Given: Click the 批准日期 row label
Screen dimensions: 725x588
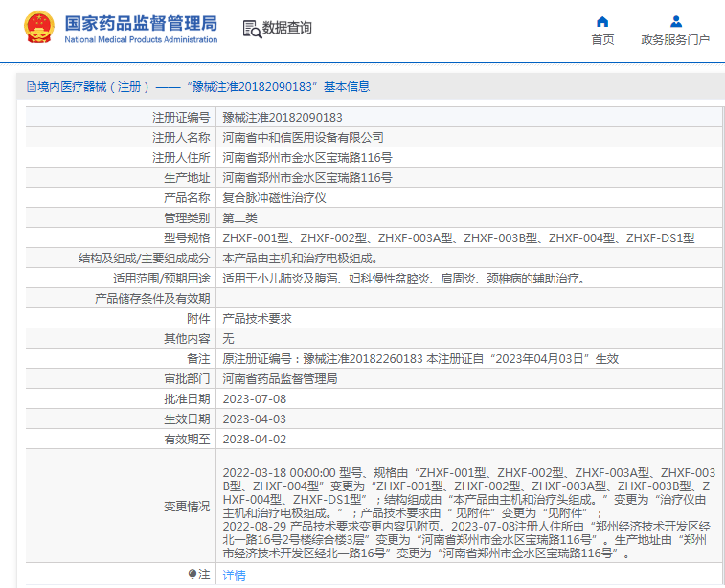Looking at the screenshot, I should coord(187,399).
